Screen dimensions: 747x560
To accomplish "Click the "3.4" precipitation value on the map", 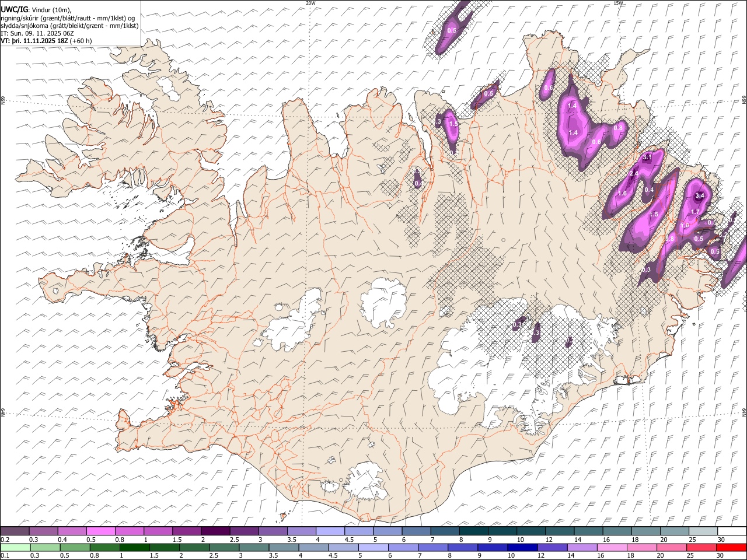I will 700,195.
